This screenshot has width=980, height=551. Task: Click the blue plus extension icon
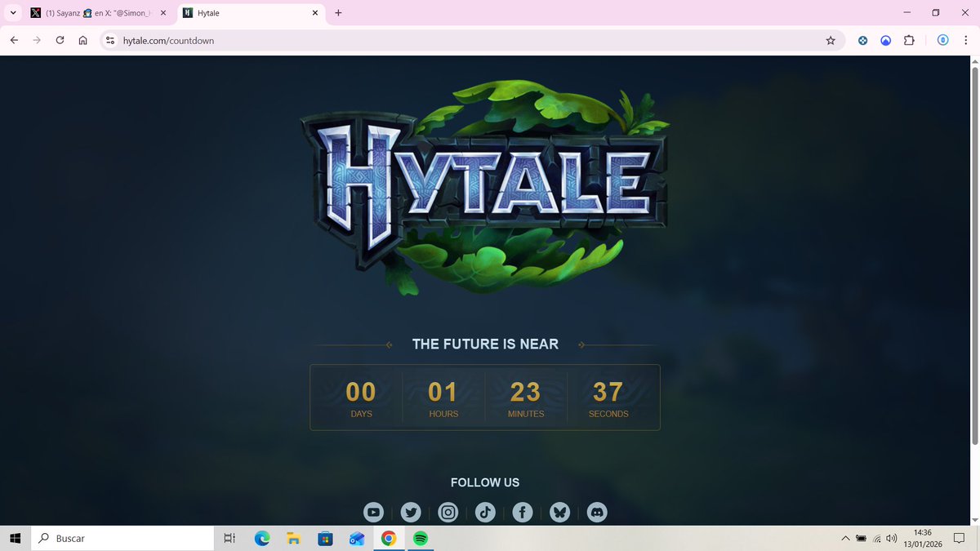click(x=862, y=40)
